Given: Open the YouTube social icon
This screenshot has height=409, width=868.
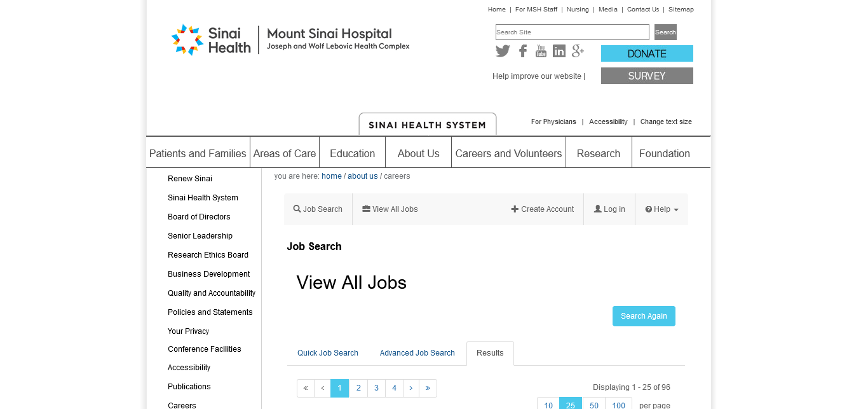Looking at the screenshot, I should [x=541, y=52].
